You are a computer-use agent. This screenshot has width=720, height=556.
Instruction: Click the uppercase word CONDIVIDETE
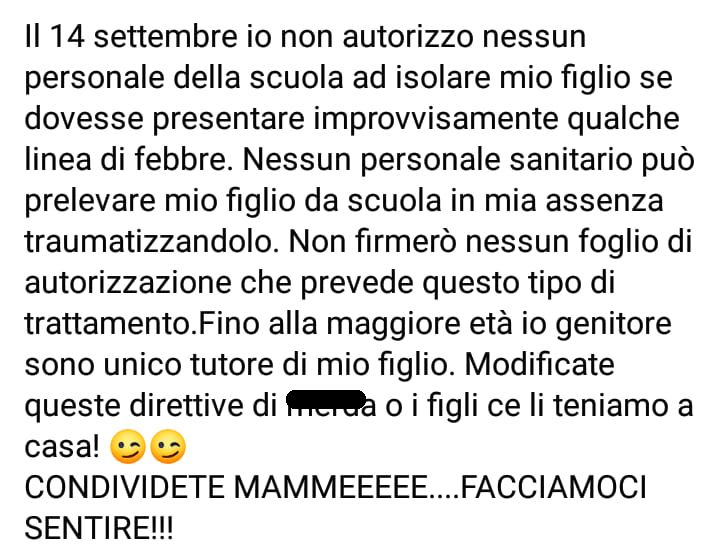click(x=124, y=488)
